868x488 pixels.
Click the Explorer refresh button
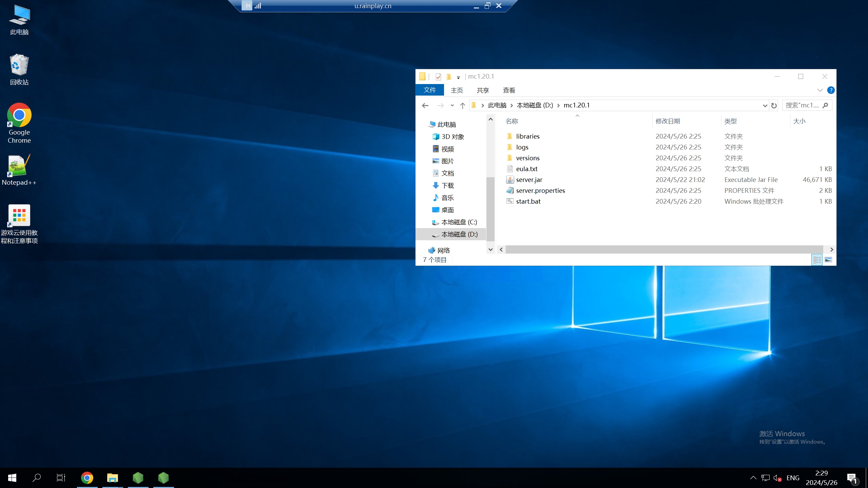[774, 105]
